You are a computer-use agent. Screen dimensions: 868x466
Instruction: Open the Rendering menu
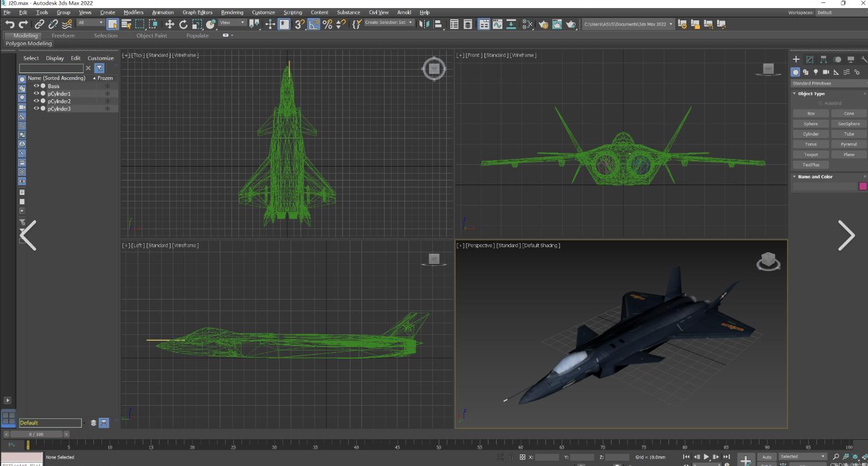(232, 12)
